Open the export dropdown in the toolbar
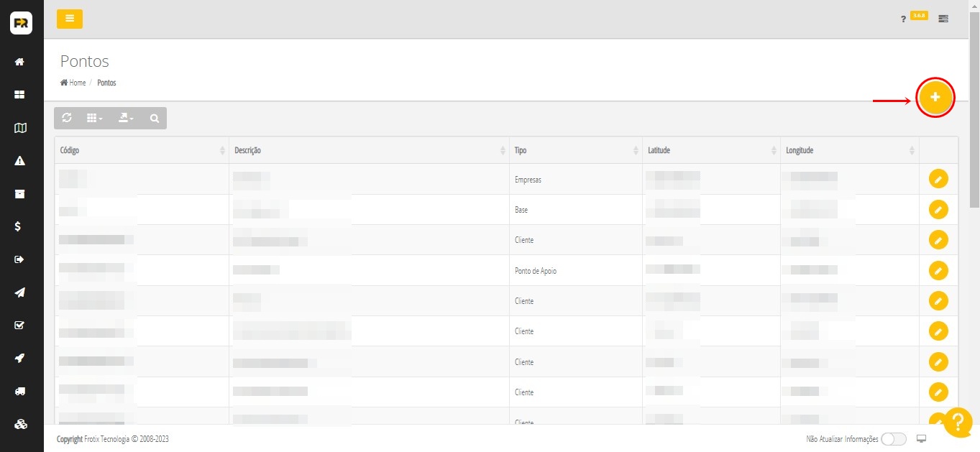980x452 pixels. (x=126, y=119)
